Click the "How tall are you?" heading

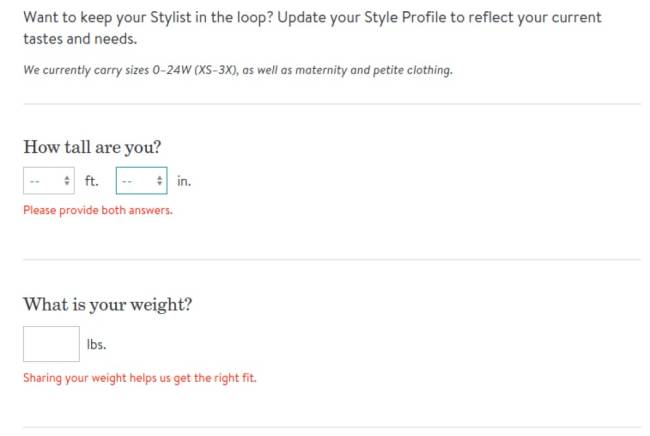coord(92,147)
